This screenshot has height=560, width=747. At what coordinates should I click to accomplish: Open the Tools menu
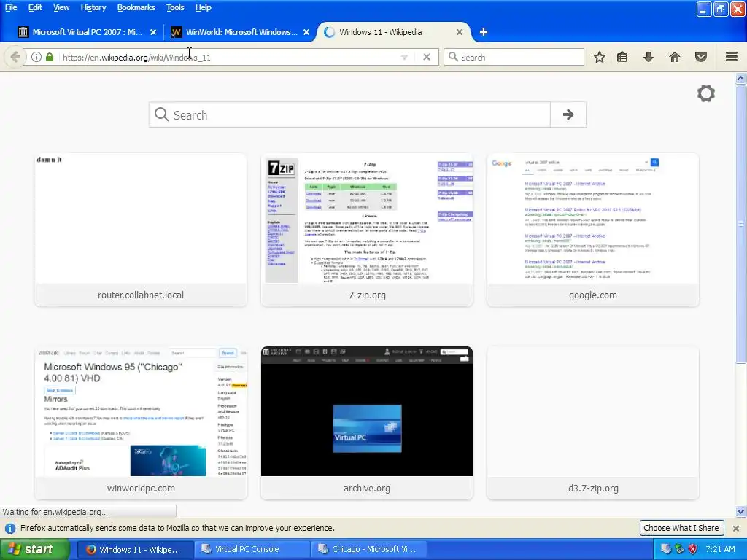[175, 7]
